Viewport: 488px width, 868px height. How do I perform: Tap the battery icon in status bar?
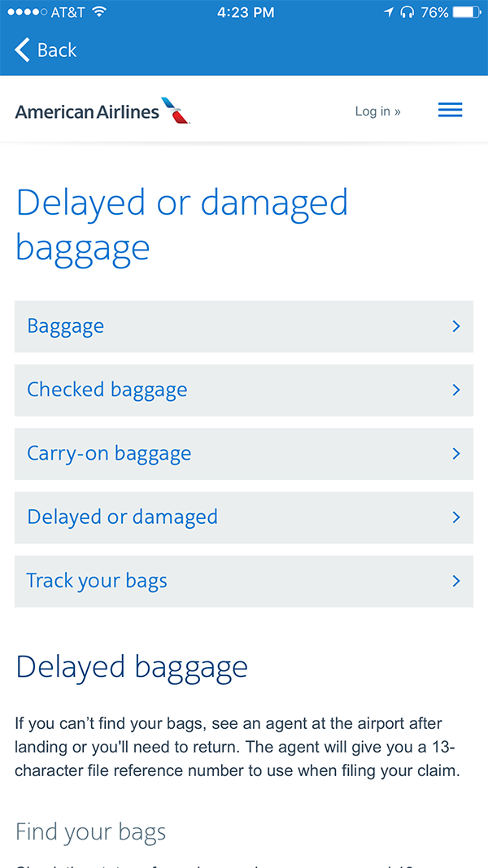click(x=467, y=12)
